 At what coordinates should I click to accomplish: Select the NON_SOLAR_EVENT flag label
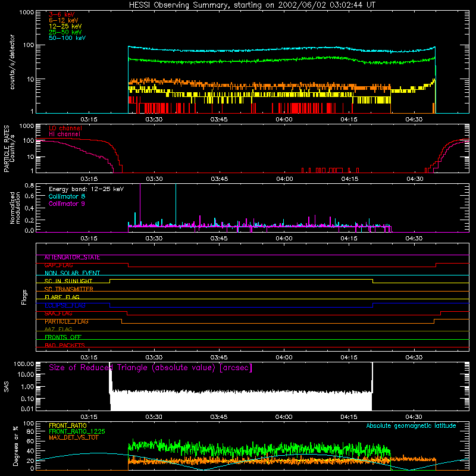72,273
